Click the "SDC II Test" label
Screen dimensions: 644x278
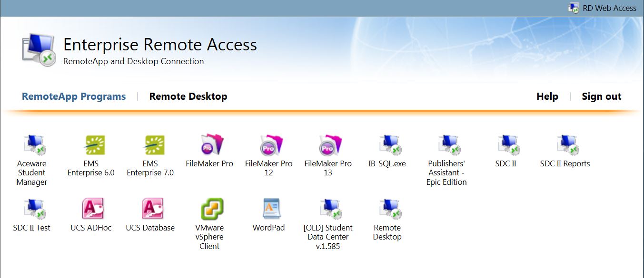(32, 228)
